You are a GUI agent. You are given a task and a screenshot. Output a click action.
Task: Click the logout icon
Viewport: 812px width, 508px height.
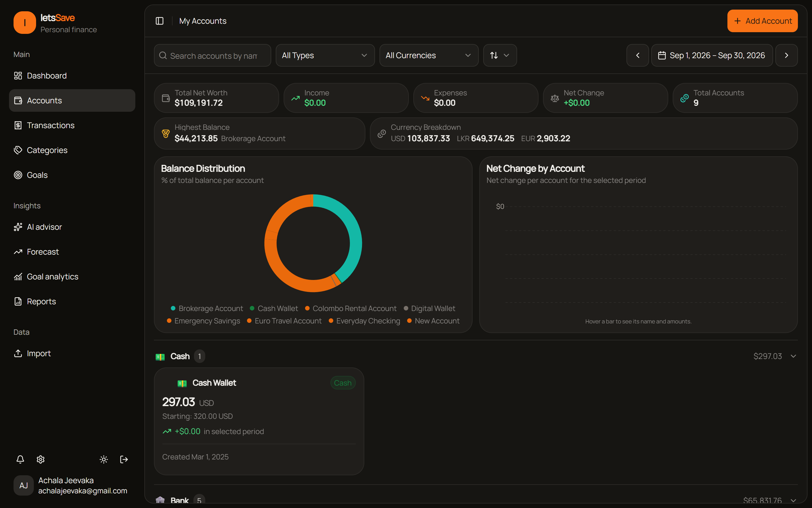[x=124, y=459]
